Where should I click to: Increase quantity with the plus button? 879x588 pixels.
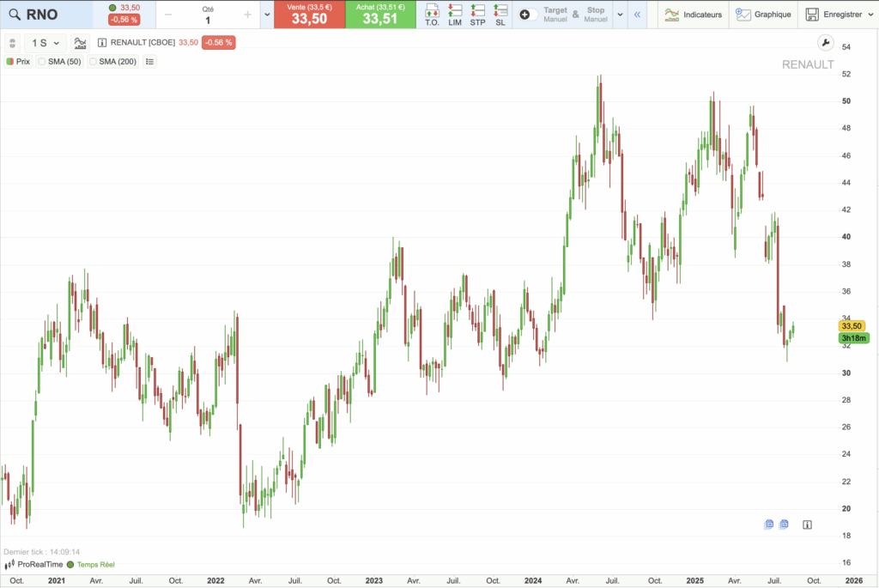(247, 15)
